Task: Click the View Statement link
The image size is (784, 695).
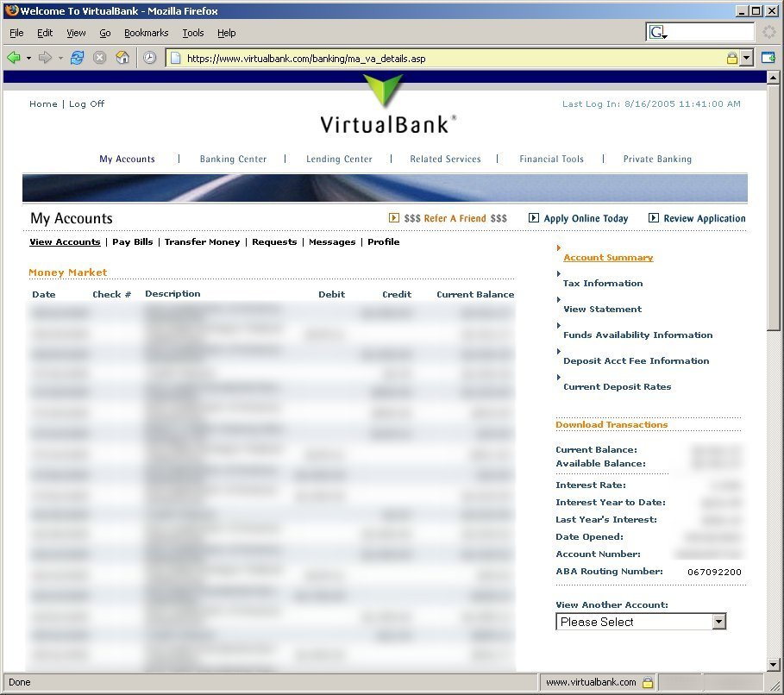Action: tap(602, 309)
